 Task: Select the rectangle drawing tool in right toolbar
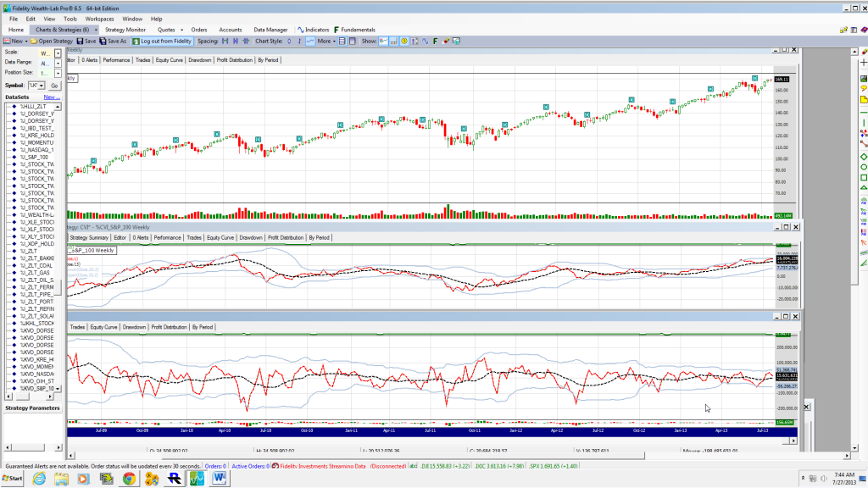864,178
